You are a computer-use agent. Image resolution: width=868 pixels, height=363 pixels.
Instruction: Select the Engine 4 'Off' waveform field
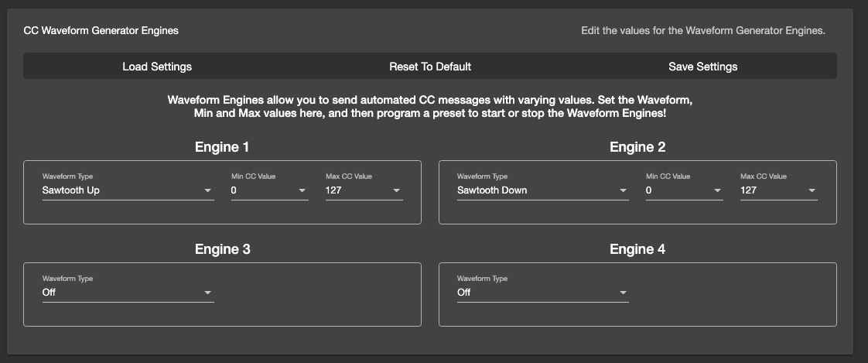pyautogui.click(x=534, y=293)
